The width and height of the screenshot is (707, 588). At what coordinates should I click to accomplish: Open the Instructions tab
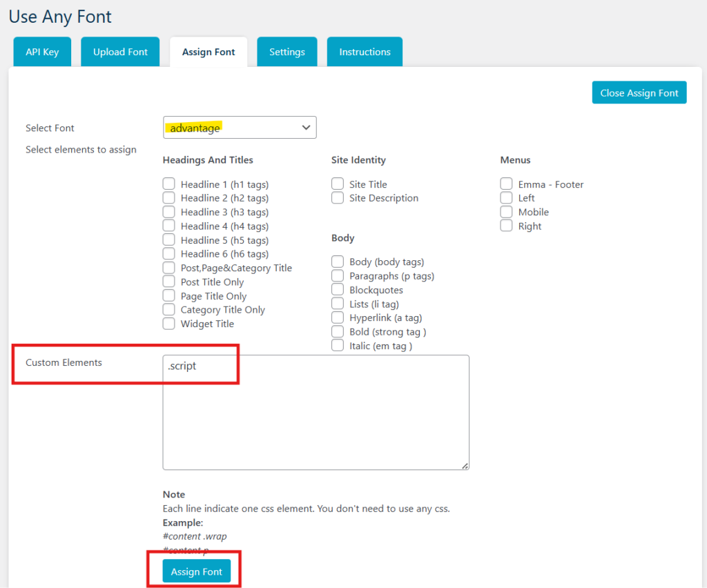click(365, 52)
